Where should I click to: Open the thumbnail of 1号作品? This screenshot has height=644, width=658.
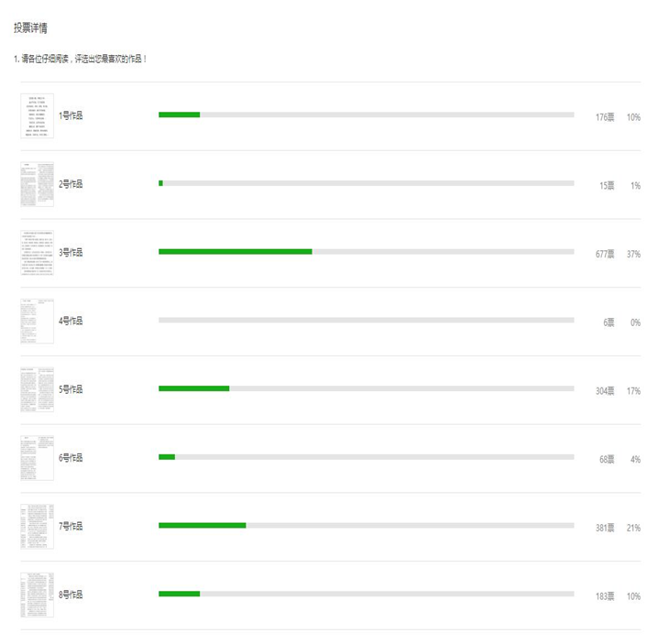37,116
